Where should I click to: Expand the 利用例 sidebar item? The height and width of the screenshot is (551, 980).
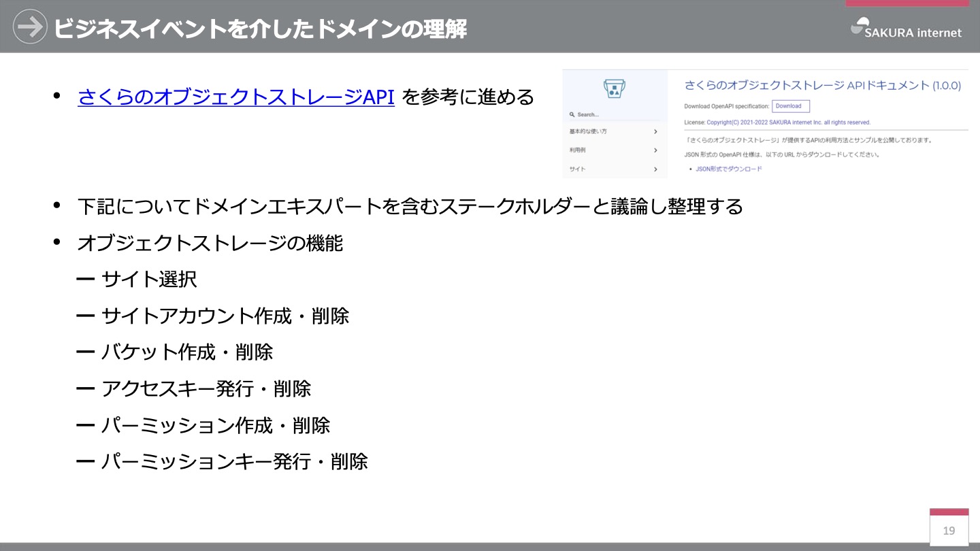(x=615, y=150)
